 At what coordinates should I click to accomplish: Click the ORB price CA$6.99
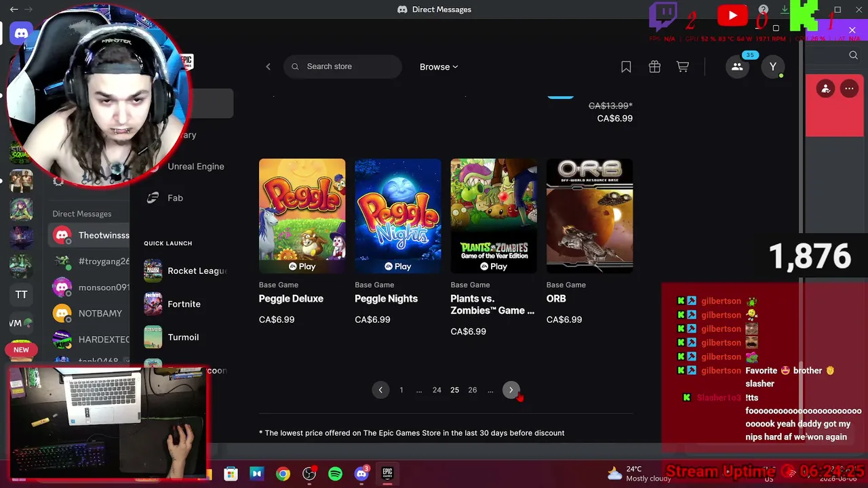(564, 319)
